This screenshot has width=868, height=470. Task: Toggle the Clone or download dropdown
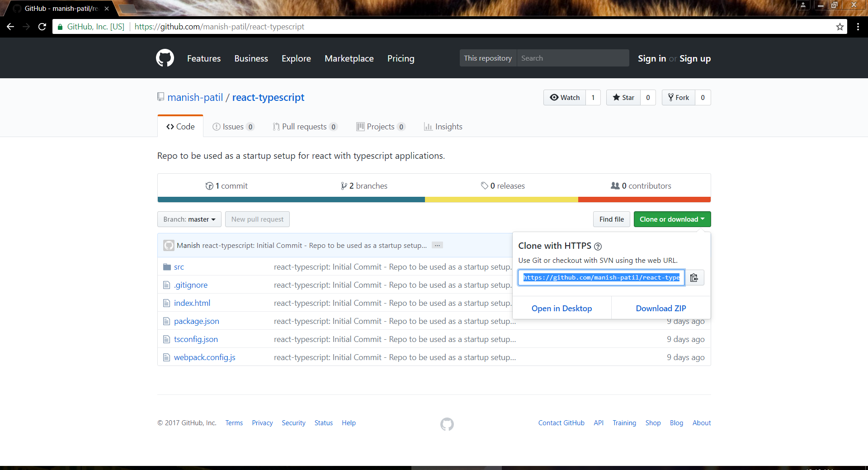click(x=672, y=219)
